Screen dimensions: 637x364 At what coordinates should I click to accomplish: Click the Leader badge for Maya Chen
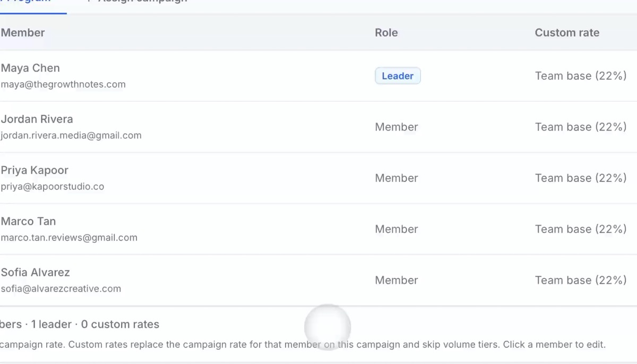coord(398,76)
